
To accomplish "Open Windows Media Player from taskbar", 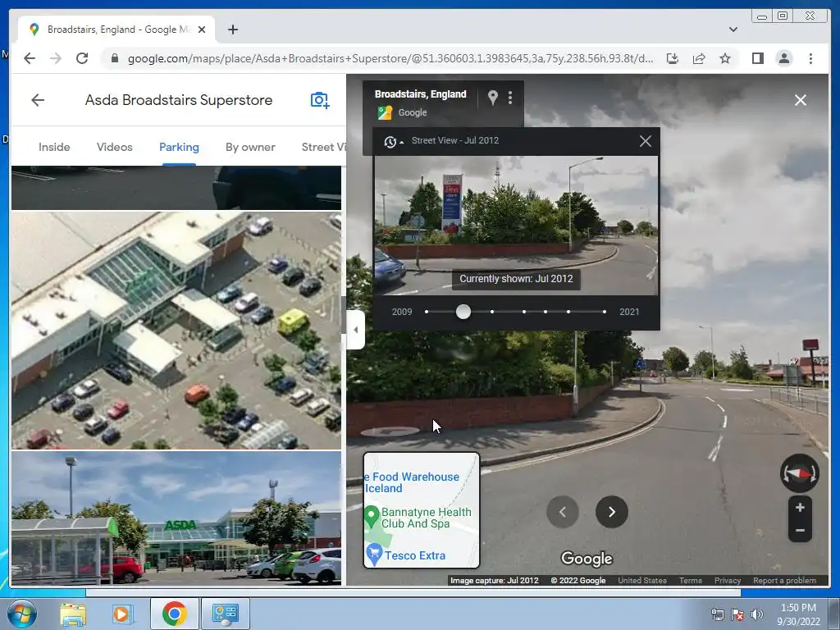I will point(121,614).
